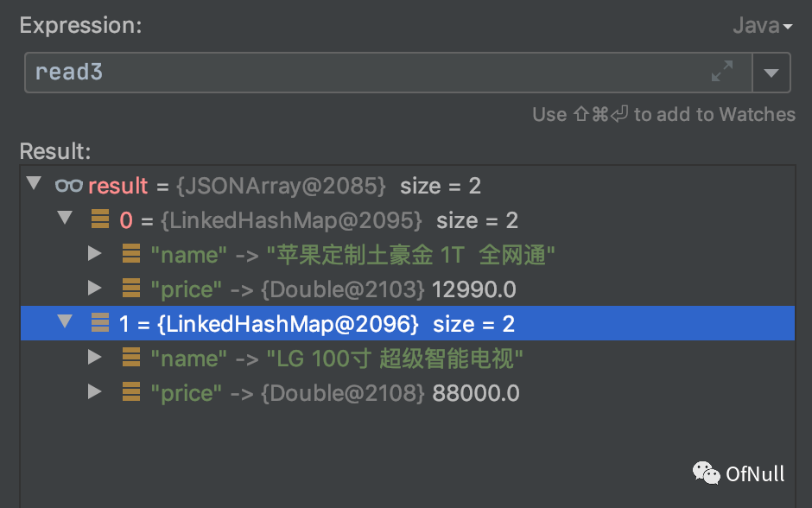Click the field icon beside price 12990.0

tap(131, 289)
